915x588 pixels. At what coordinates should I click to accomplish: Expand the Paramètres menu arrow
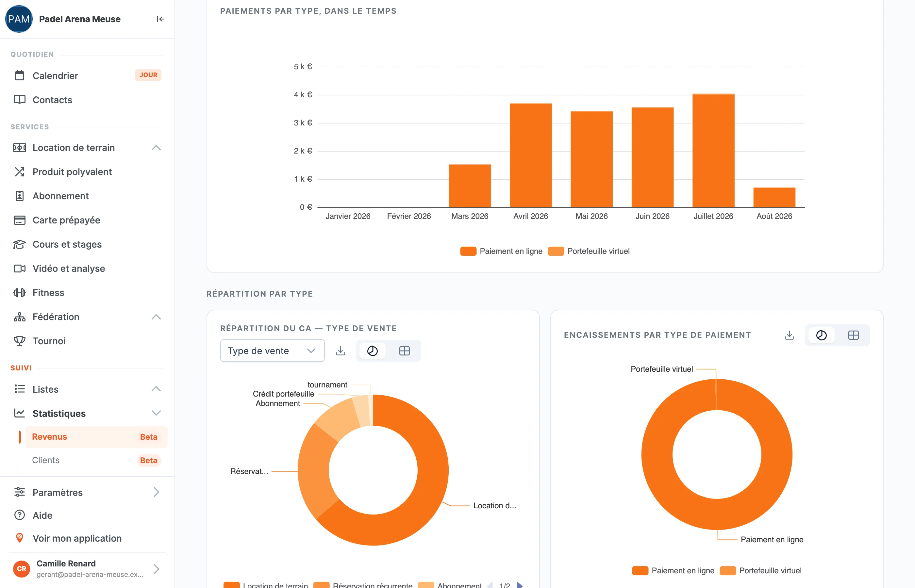[156, 492]
